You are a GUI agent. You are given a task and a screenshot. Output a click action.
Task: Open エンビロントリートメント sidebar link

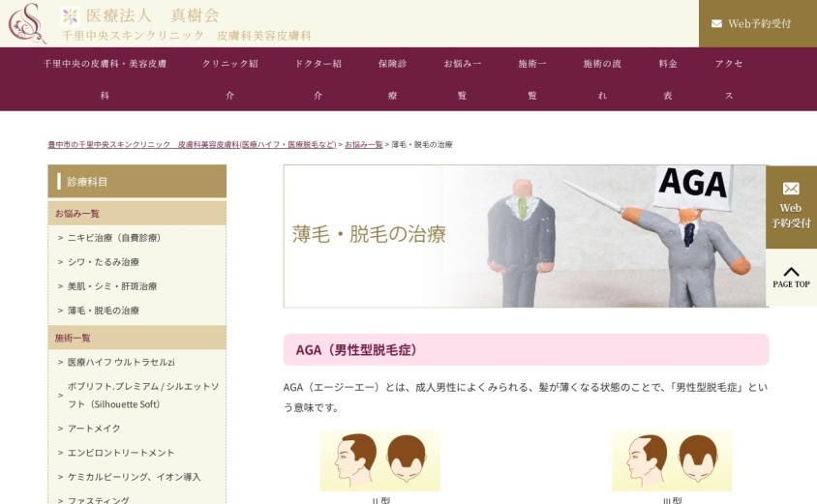121,453
